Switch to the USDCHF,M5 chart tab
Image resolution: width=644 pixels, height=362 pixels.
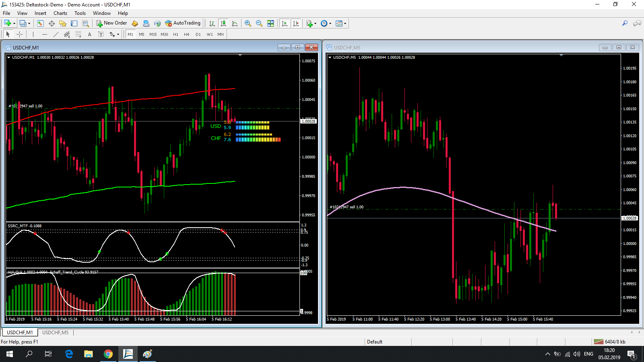(x=55, y=333)
